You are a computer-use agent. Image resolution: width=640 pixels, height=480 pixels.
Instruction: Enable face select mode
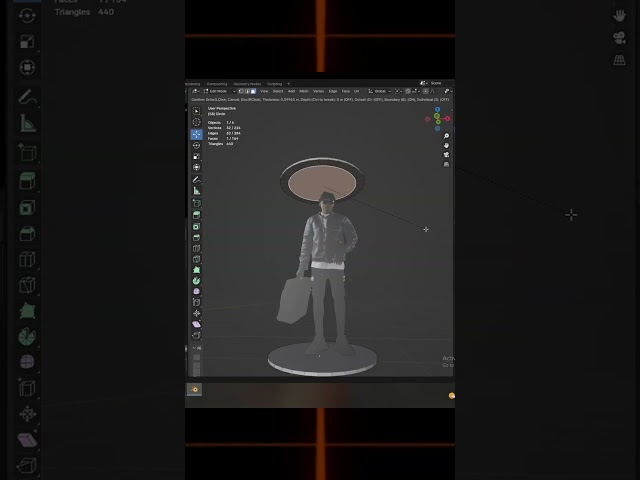pyautogui.click(x=253, y=91)
